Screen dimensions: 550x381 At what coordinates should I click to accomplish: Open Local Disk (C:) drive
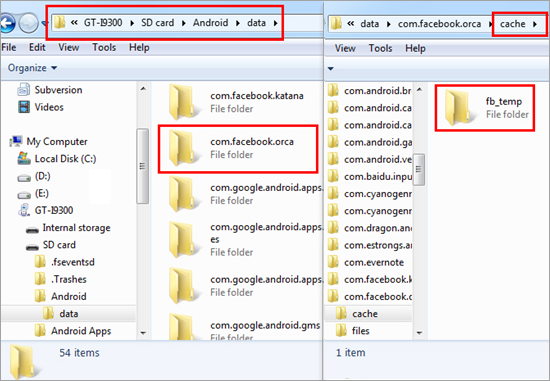(57, 159)
